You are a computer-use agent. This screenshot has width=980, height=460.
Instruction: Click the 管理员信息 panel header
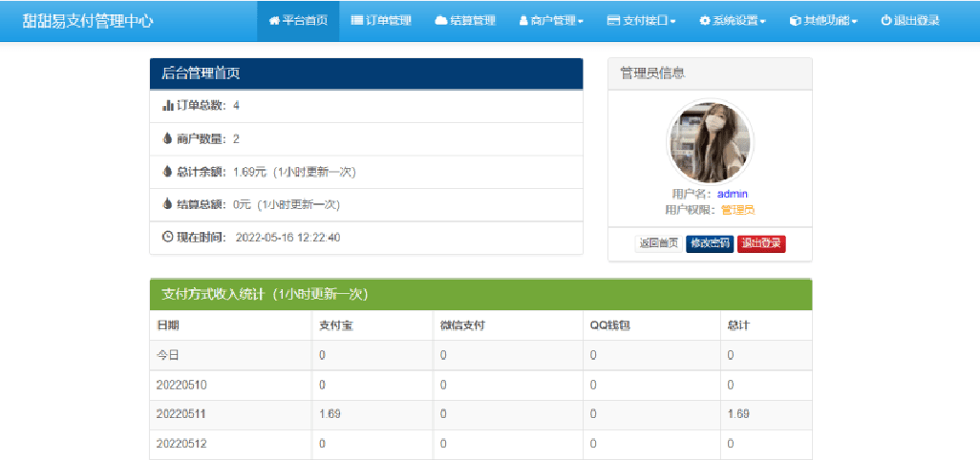pyautogui.click(x=710, y=73)
